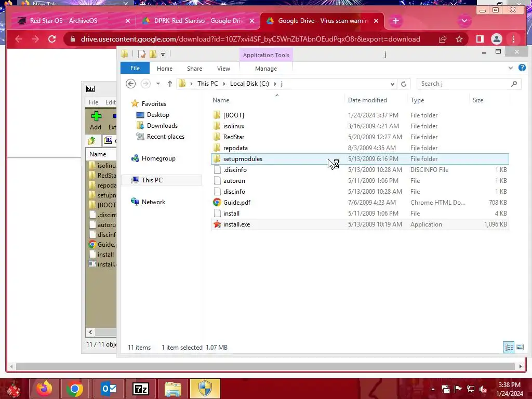
Task: Click the 7-Zip up folder icon
Action: pyautogui.click(x=92, y=140)
